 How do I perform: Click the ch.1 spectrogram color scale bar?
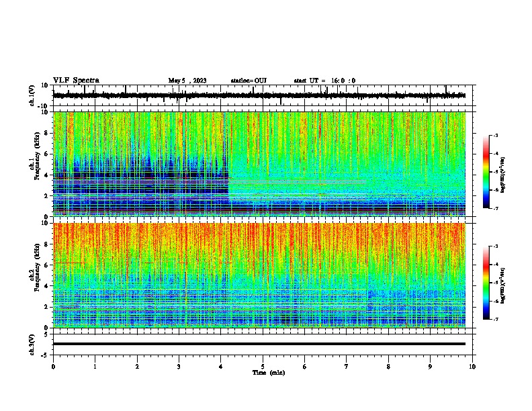pos(486,172)
